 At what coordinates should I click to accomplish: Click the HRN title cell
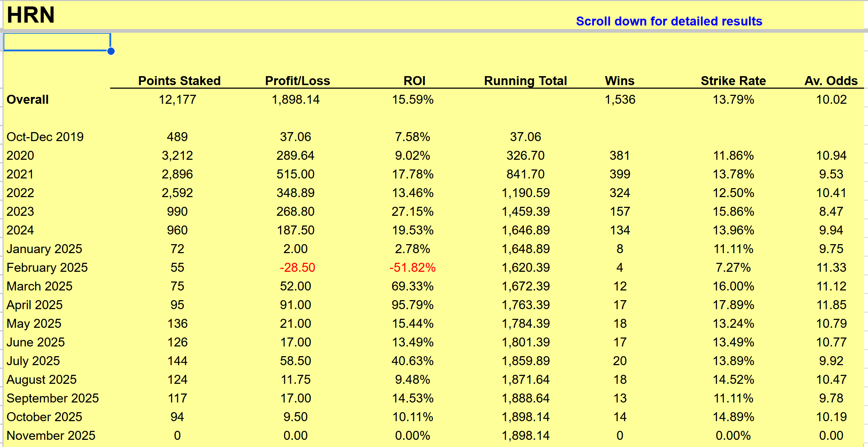[31, 15]
